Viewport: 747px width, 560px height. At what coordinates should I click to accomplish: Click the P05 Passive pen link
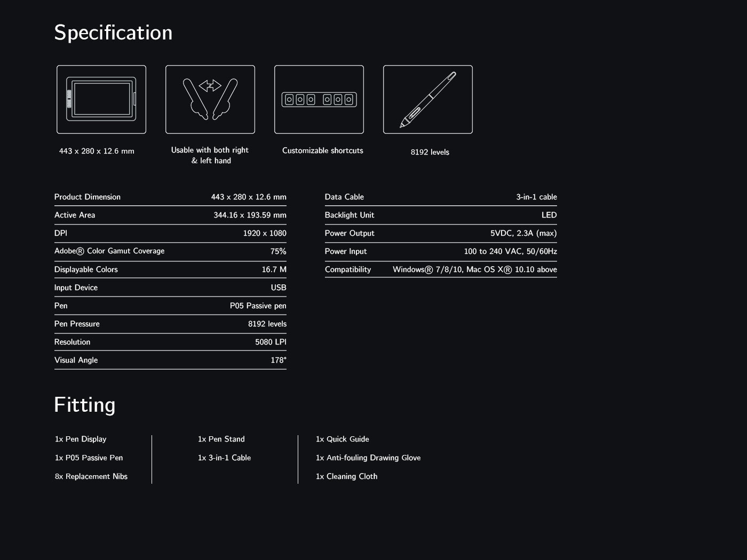coord(257,306)
